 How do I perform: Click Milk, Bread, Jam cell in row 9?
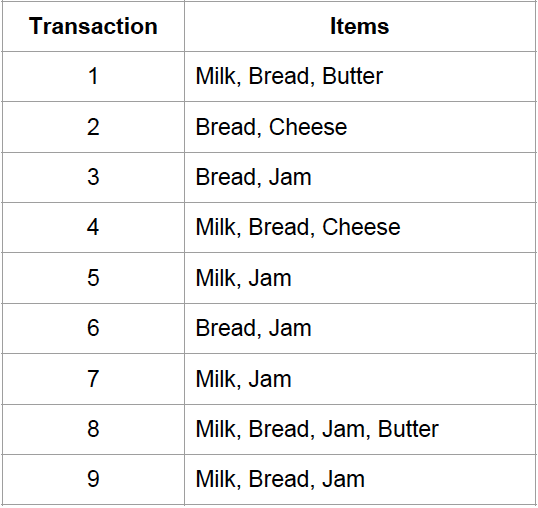pyautogui.click(x=360, y=480)
